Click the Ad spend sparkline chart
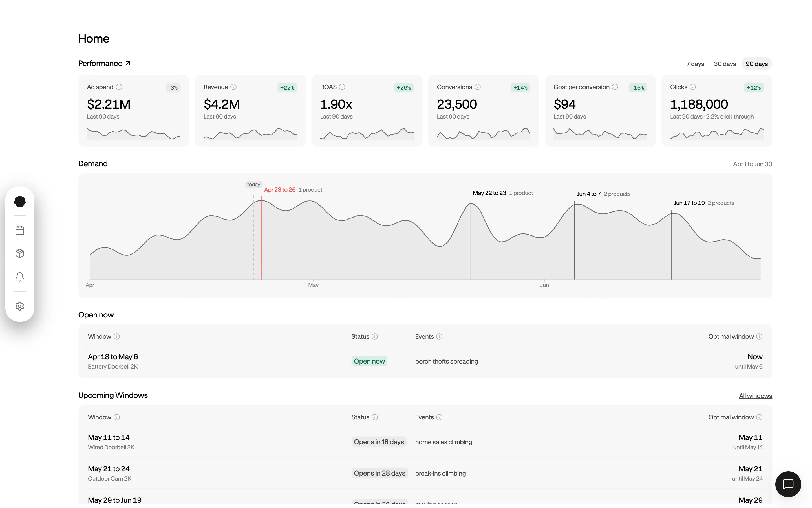Viewport: 812px width, 508px height. [134, 133]
